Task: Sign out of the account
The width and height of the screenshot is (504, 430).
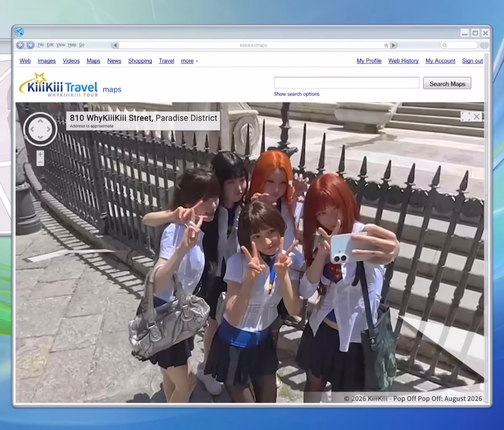Action: (472, 61)
